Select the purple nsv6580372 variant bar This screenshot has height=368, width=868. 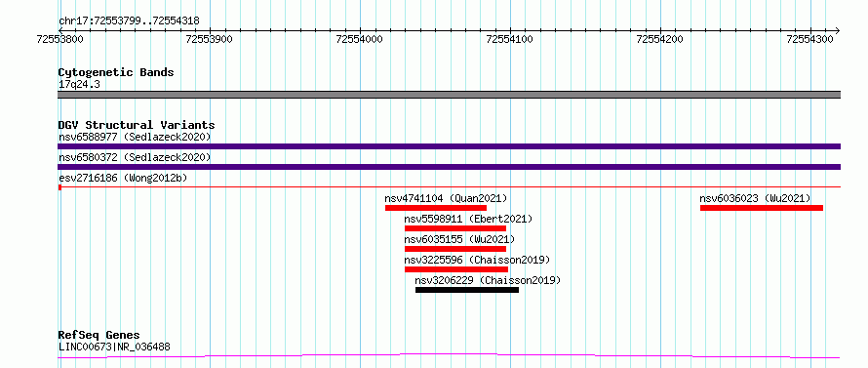tap(449, 167)
